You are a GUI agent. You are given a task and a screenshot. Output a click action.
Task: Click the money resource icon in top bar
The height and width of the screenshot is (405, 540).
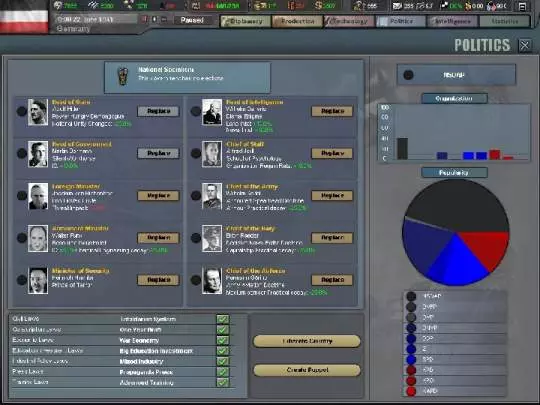pyautogui.click(x=318, y=6)
